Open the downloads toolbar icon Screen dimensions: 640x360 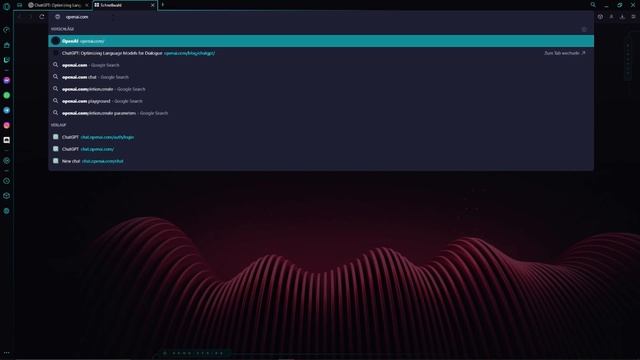622,17
